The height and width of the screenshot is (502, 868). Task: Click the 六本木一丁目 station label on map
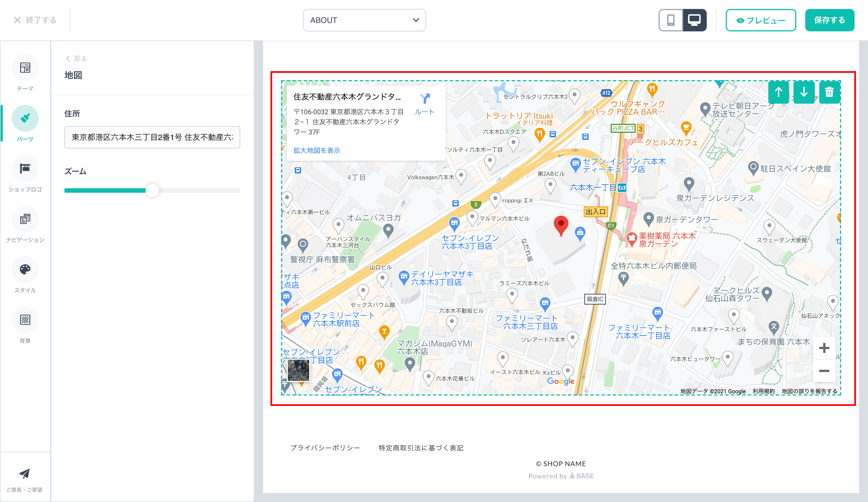593,188
